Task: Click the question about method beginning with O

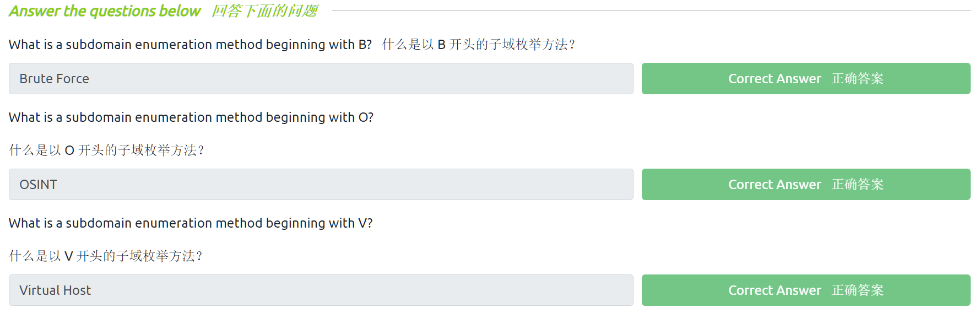Action: [191, 117]
